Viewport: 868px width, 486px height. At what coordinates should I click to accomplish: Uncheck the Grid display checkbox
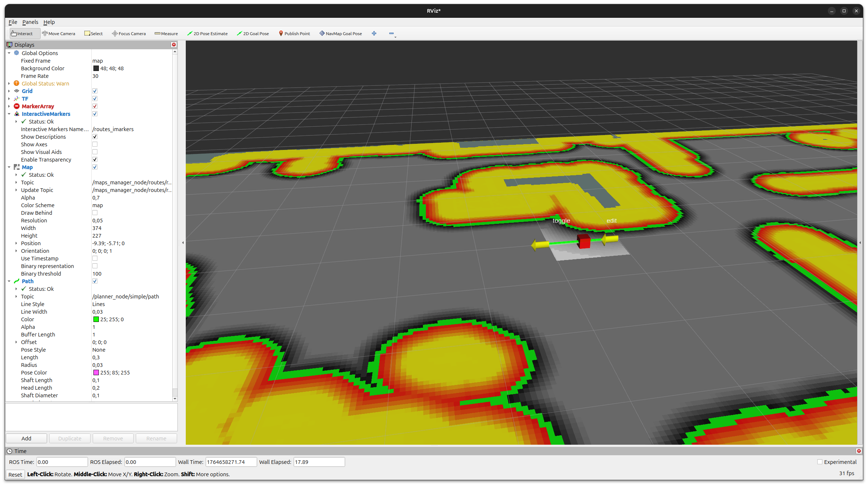coord(95,91)
